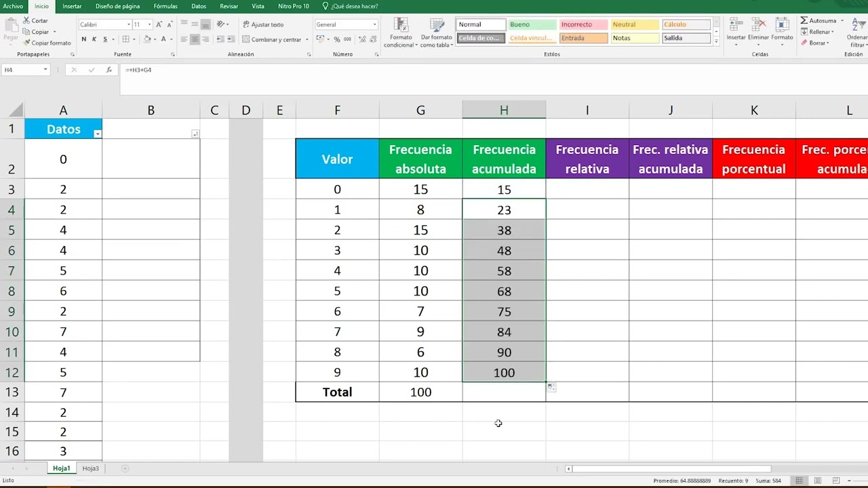
Task: Switch to Datos ribbon tab
Action: pyautogui.click(x=199, y=6)
